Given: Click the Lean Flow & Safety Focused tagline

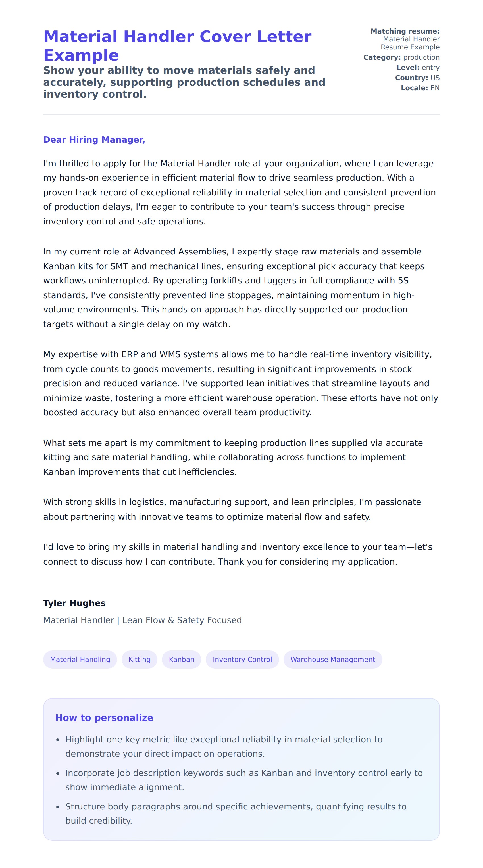Looking at the screenshot, I should click(142, 620).
